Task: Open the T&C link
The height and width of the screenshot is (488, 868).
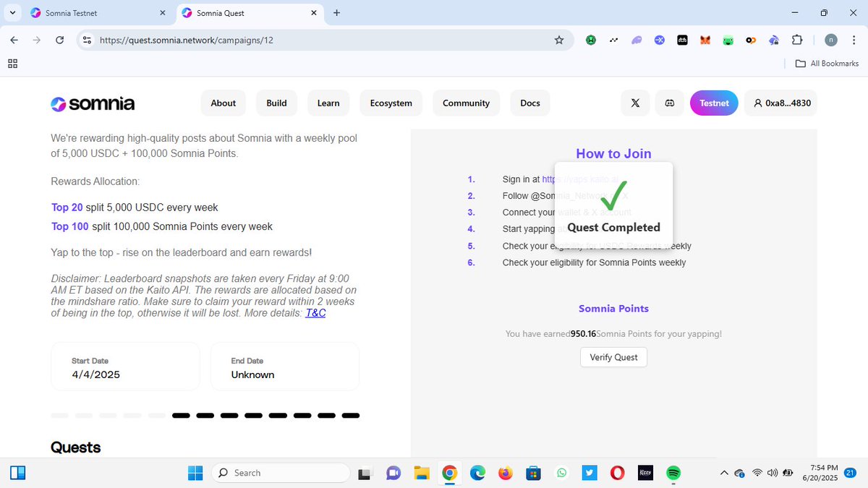Action: point(315,313)
